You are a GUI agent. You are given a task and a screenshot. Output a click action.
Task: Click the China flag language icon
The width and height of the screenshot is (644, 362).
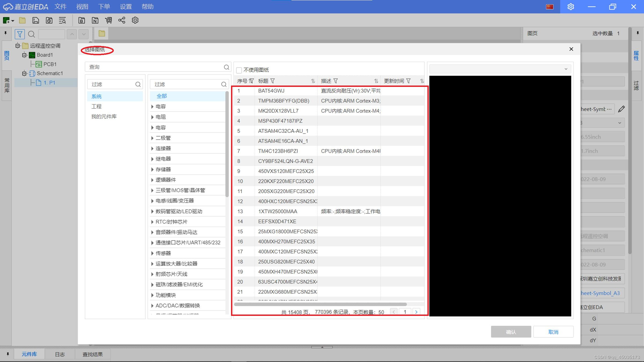[x=550, y=7]
